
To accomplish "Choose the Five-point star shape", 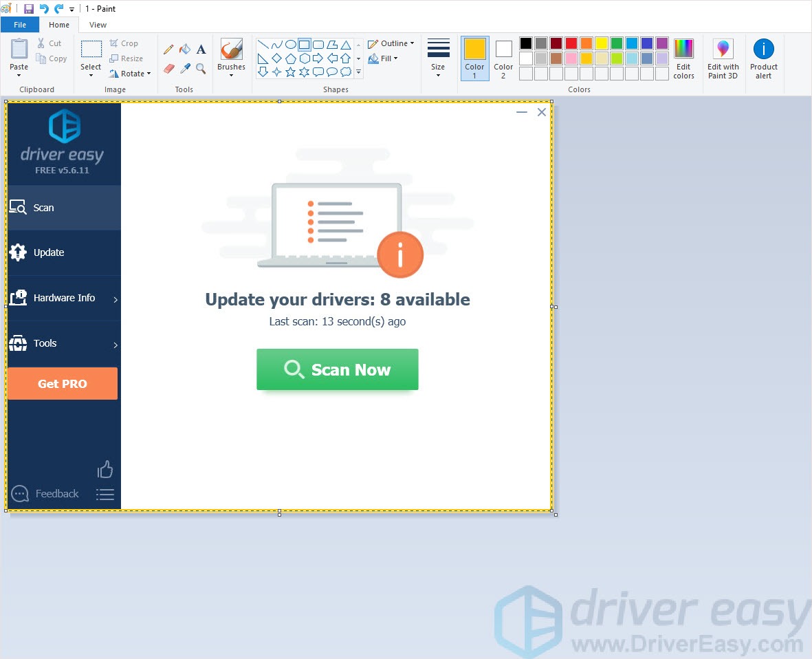I will [x=291, y=72].
